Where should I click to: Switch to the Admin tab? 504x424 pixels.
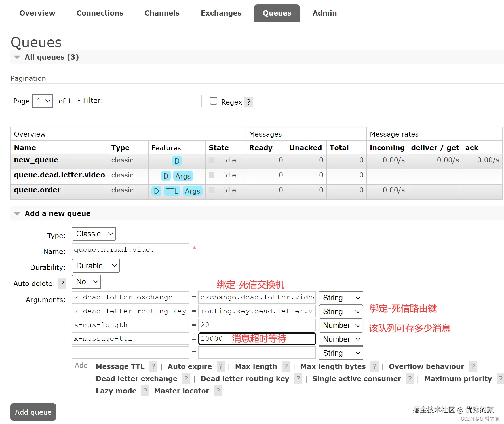(x=324, y=13)
